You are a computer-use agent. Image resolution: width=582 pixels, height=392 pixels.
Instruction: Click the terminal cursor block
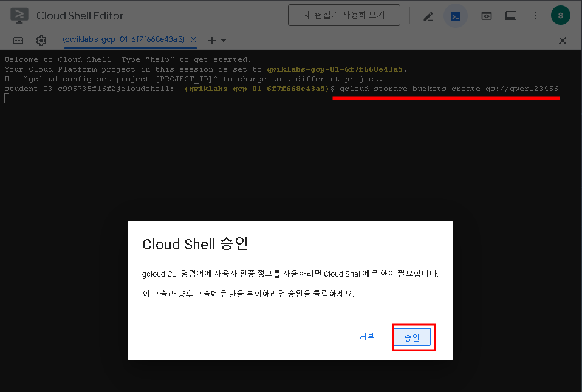pos(7,99)
